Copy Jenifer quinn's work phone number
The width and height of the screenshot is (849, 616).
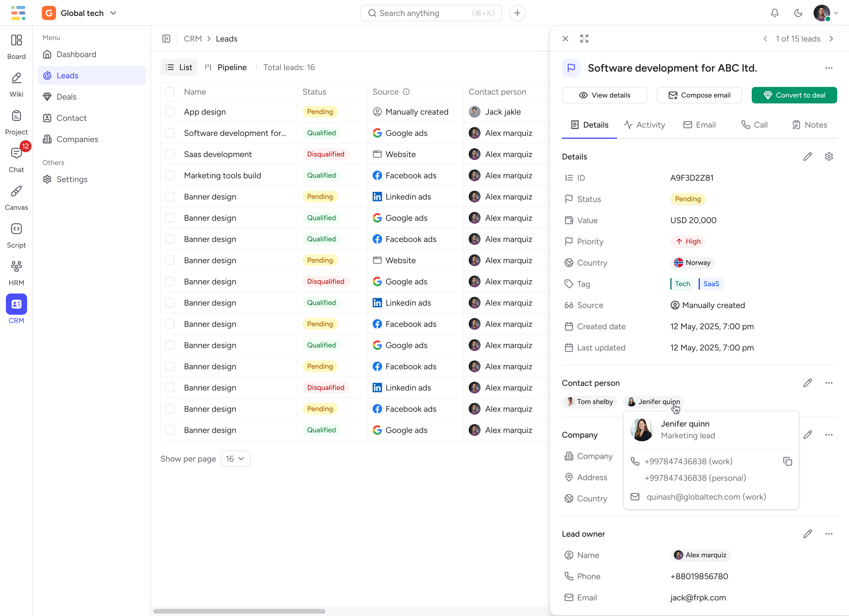coord(787,462)
